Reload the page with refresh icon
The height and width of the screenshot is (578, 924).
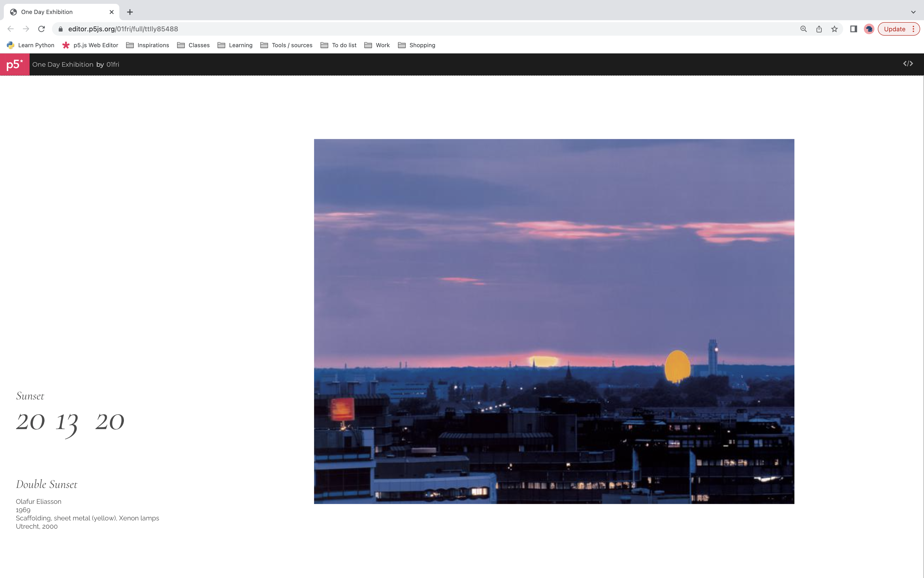pos(42,29)
